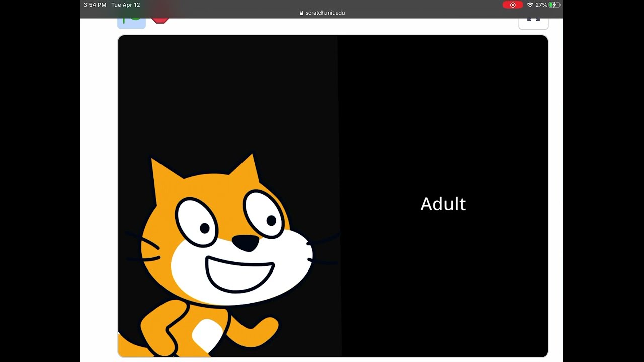Click the green flag to run project

(x=132, y=23)
